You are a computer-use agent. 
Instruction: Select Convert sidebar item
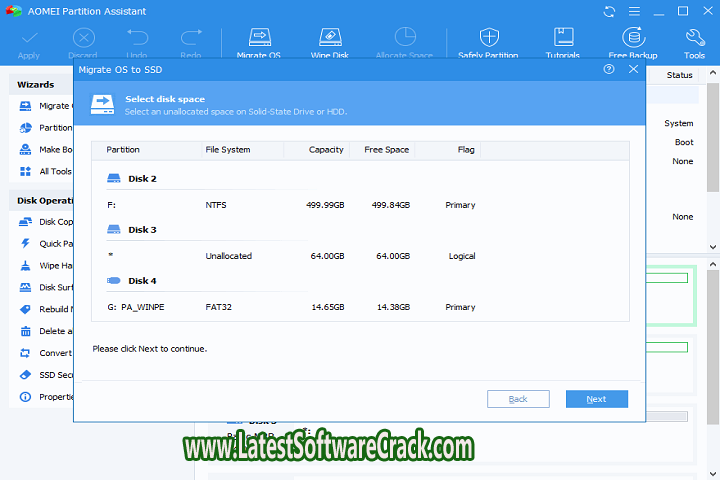tap(45, 353)
